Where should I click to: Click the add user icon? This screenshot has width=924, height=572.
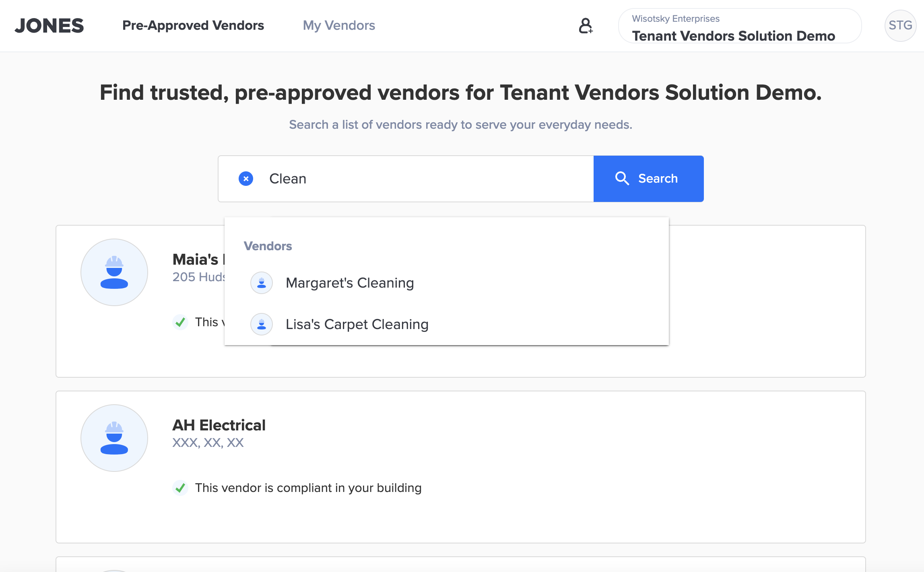coord(586,26)
